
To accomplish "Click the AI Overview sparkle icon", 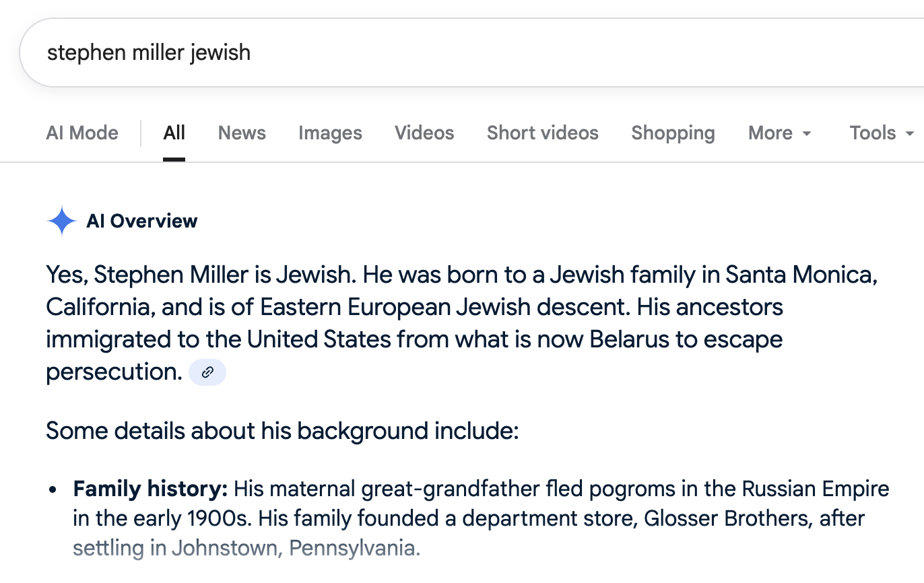I will tap(62, 221).
